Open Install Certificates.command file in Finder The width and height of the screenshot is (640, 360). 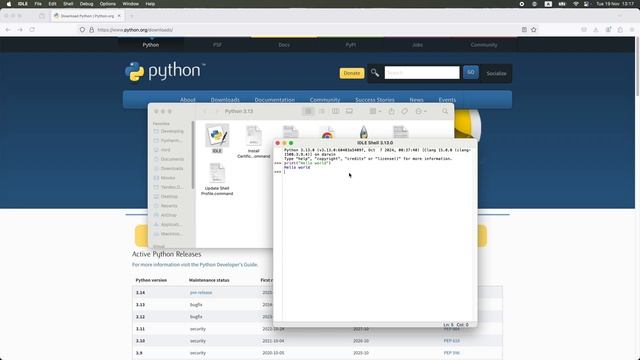point(253,141)
